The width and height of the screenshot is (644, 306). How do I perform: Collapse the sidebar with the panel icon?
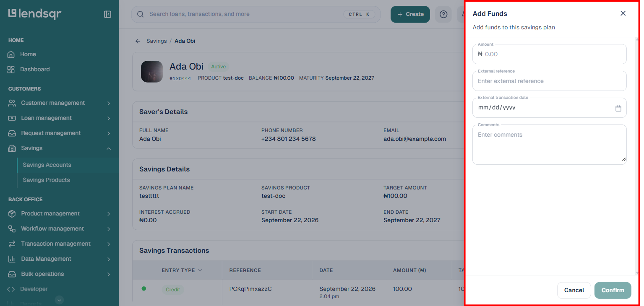point(107,14)
